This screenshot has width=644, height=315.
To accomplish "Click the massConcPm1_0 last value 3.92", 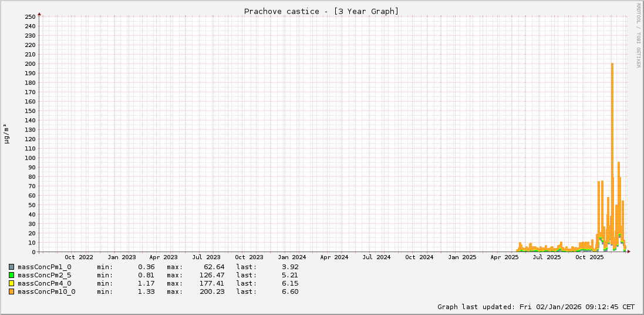I will (x=290, y=267).
